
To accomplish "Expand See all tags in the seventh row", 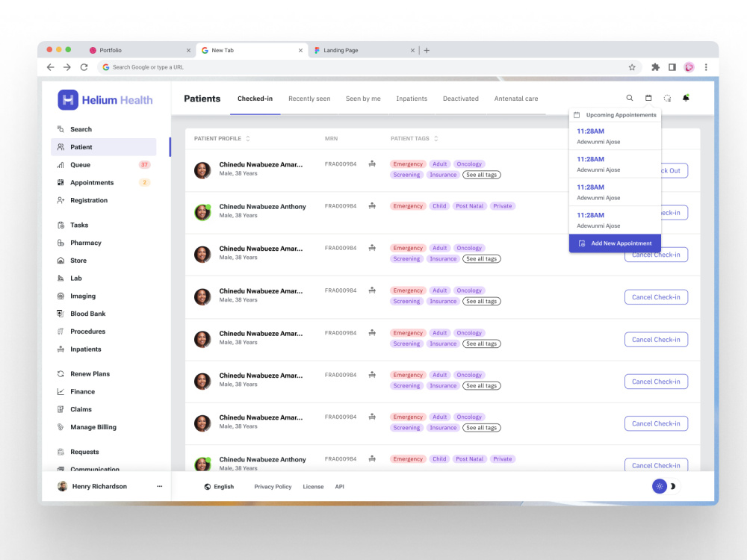I will pyautogui.click(x=482, y=428).
